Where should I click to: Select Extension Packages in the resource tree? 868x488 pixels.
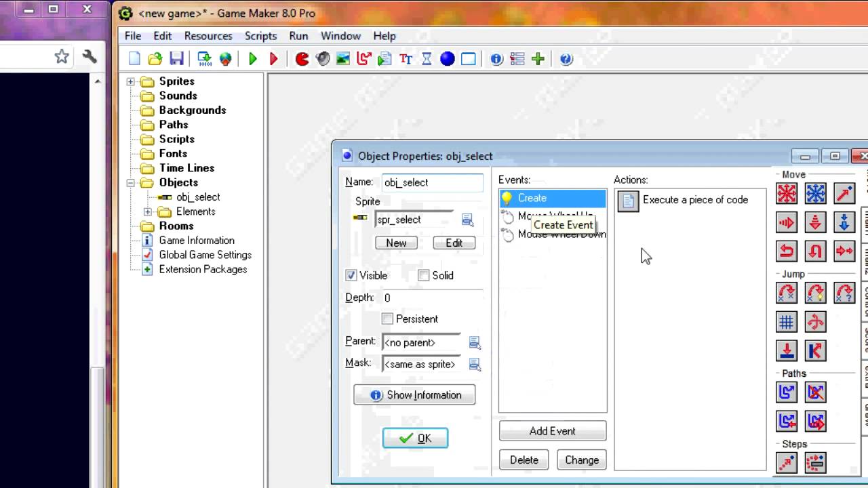203,269
